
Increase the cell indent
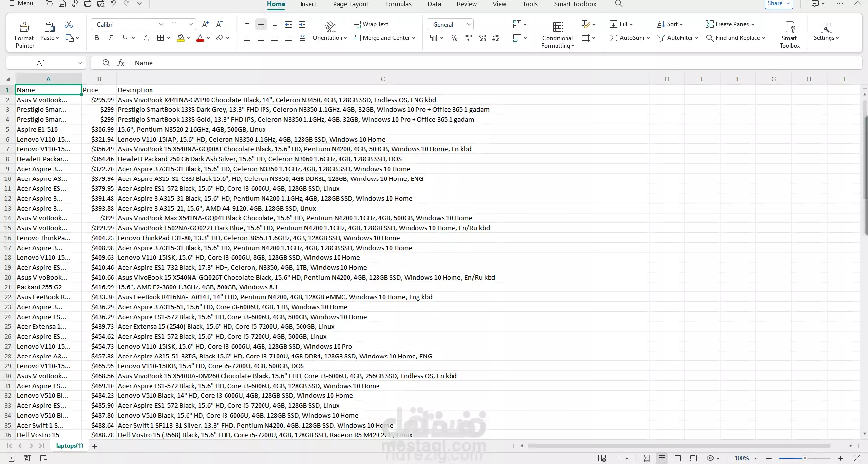click(x=302, y=24)
